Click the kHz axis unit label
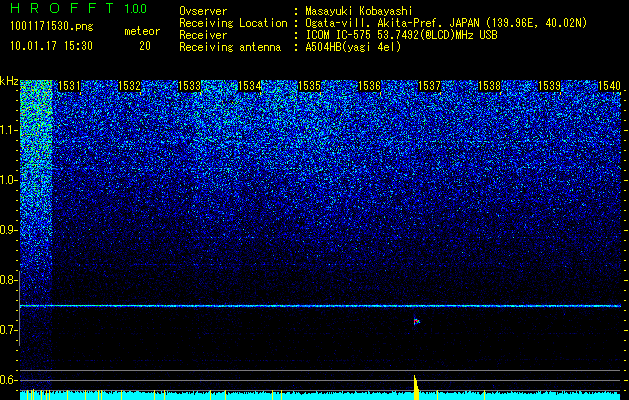629x400 pixels. 9,81
